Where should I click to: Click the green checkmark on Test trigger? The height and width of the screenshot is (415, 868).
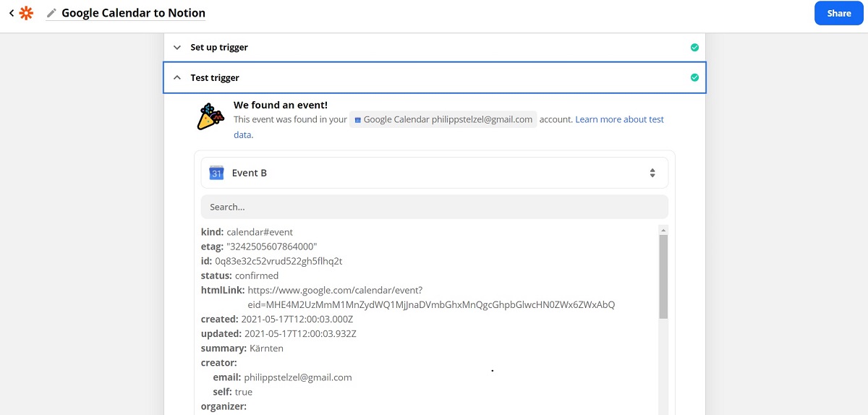coord(694,78)
